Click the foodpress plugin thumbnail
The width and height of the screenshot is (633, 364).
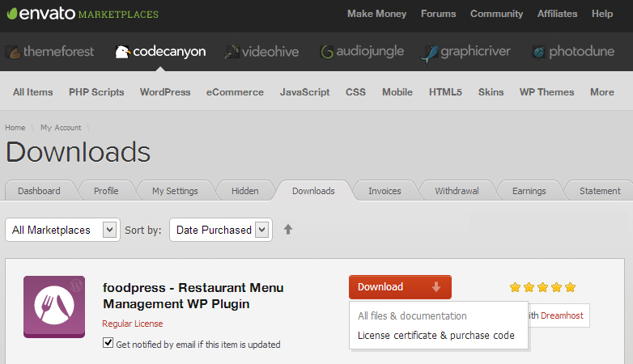tap(54, 307)
